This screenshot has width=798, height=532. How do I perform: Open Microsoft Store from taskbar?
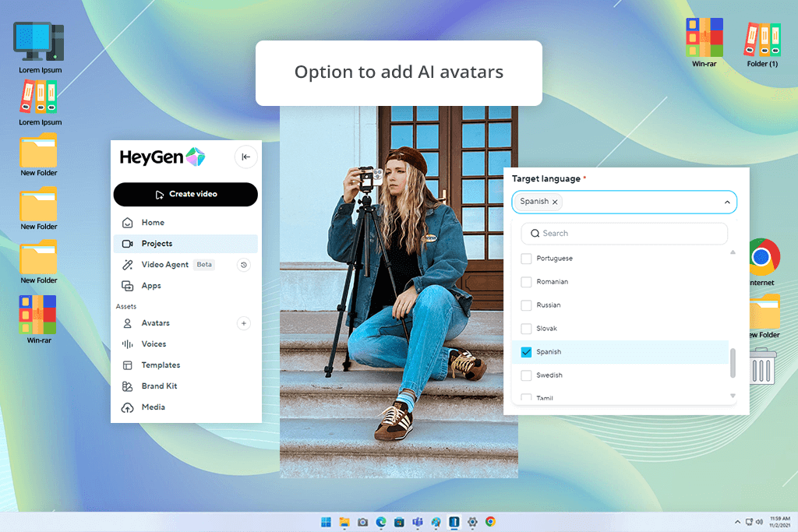[x=400, y=522]
